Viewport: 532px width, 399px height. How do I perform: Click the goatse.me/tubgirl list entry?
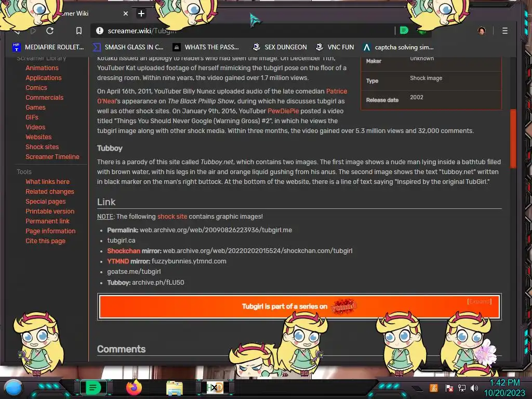(x=134, y=271)
